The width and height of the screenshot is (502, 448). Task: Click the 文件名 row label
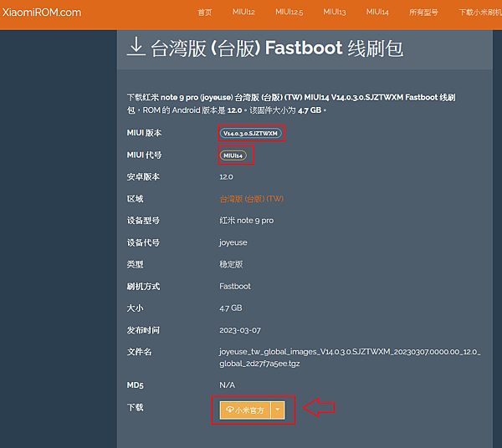click(x=139, y=352)
